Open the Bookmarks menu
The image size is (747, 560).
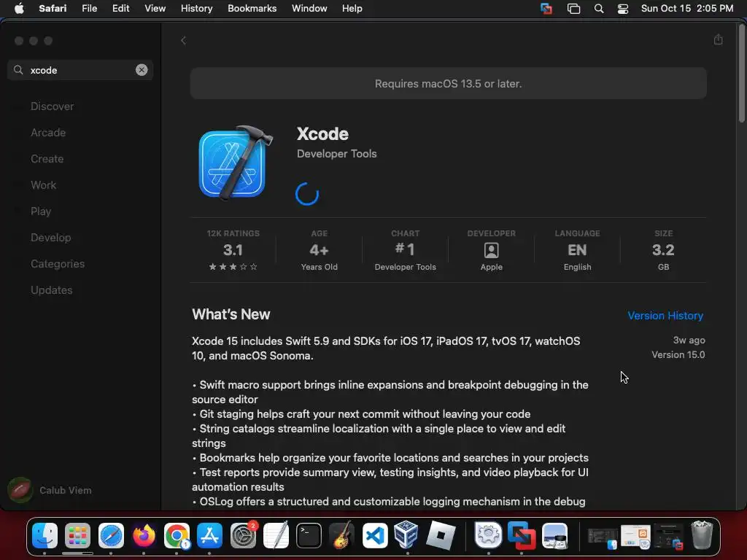click(x=252, y=9)
